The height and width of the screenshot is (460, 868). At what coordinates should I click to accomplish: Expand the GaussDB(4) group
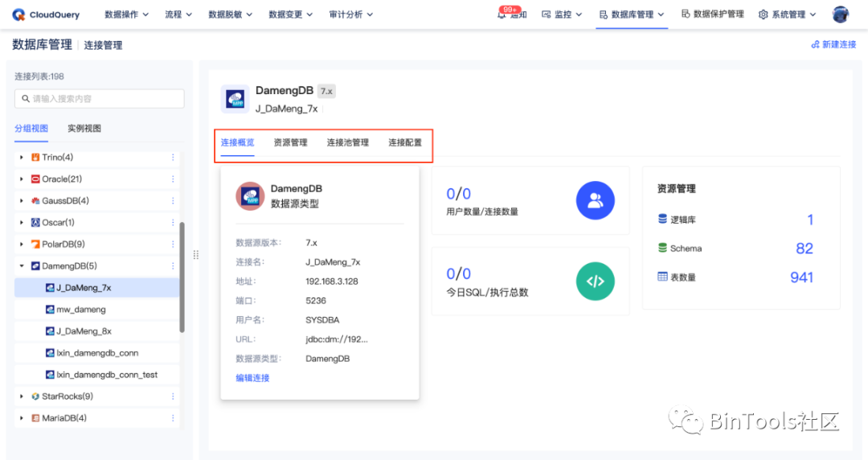[22, 200]
